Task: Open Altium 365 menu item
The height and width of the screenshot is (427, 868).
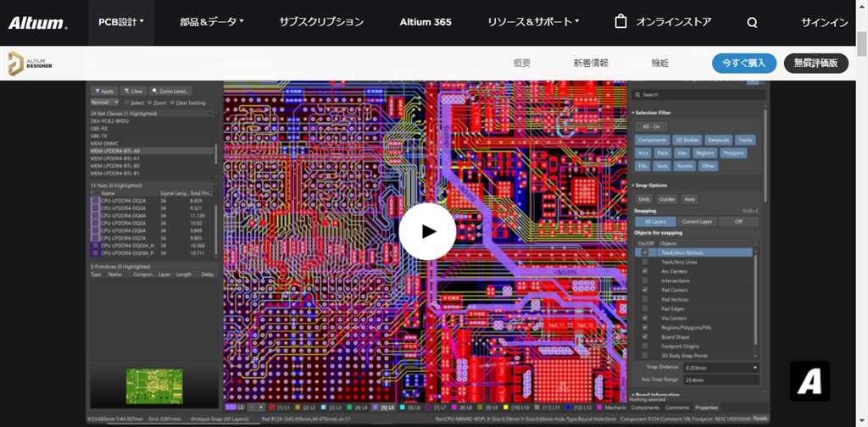Action: coord(426,23)
